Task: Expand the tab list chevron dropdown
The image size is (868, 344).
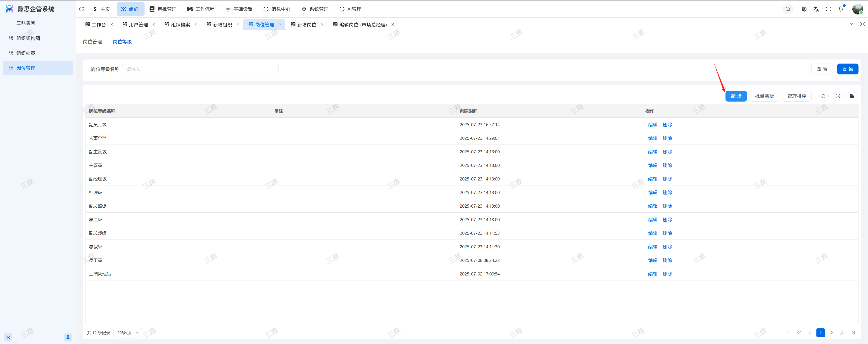Action: pos(851,24)
